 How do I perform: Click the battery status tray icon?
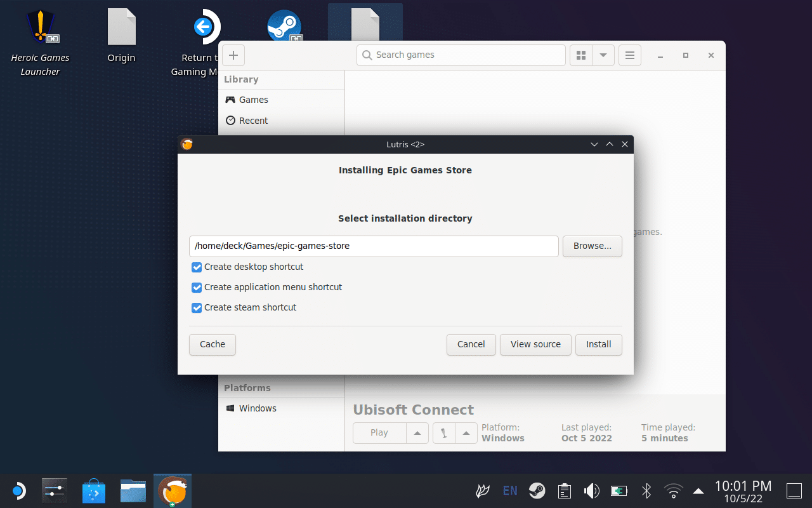(x=619, y=491)
